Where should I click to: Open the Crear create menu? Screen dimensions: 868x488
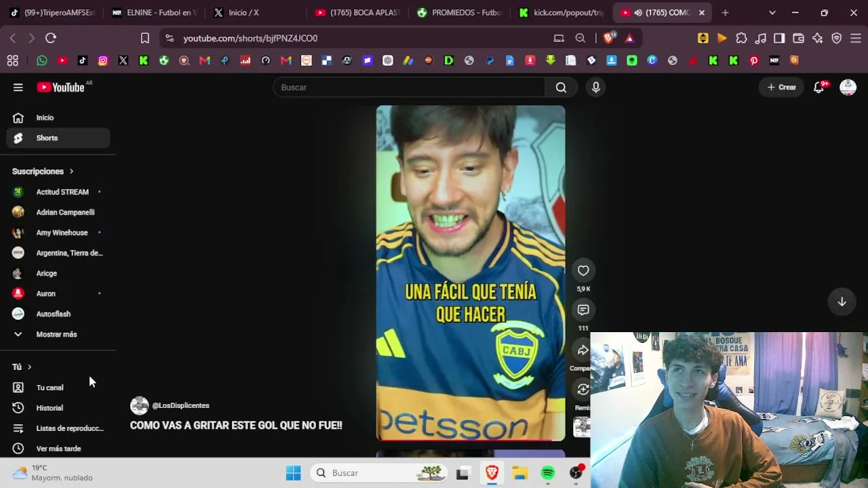[782, 87]
